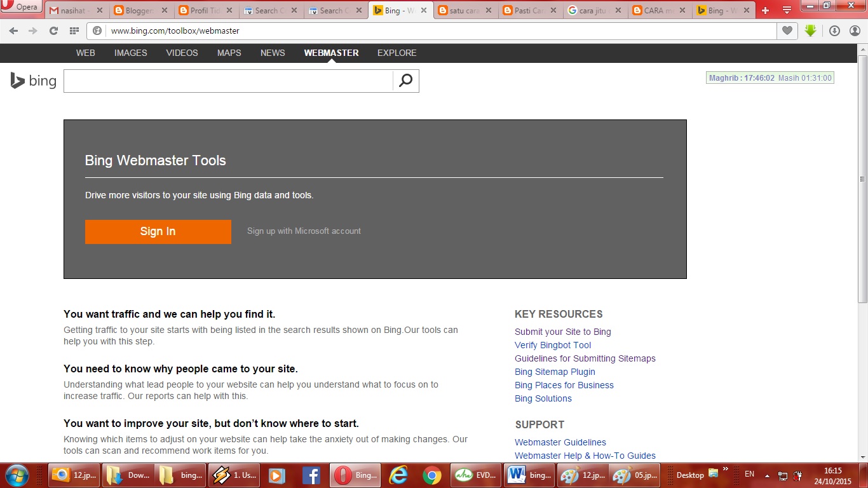Click the green download arrow extension icon
Screen dimensions: 868x488
pos(810,30)
